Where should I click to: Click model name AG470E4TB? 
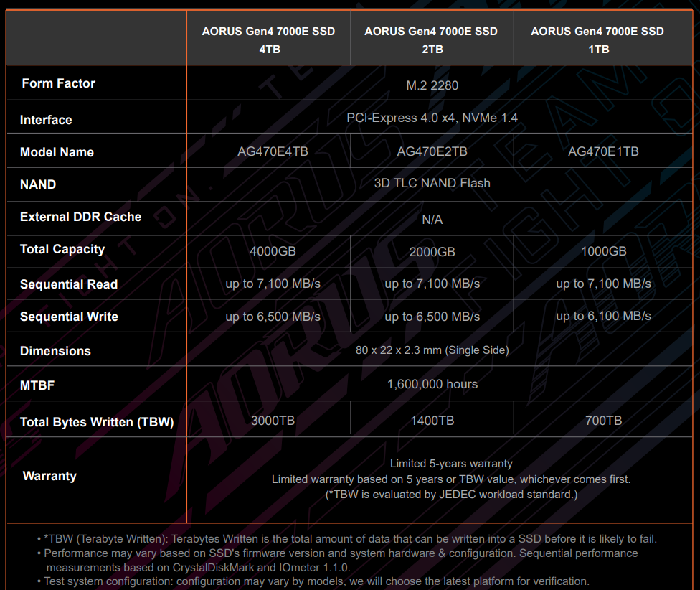coord(273,151)
